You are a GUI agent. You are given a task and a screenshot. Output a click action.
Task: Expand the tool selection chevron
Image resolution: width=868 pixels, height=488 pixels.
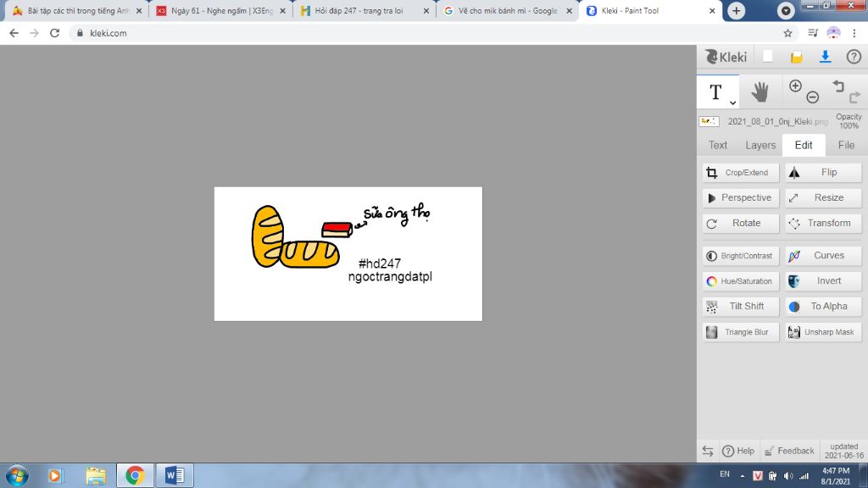(732, 103)
